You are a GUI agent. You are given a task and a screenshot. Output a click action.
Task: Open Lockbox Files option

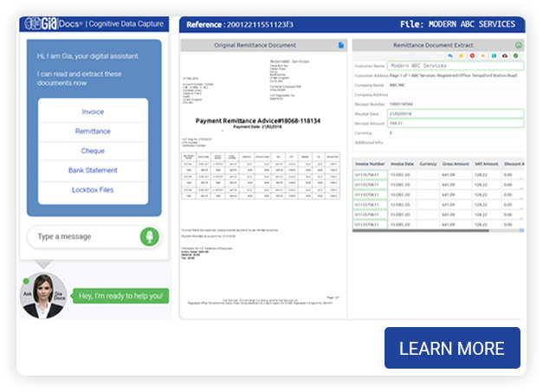click(x=93, y=190)
